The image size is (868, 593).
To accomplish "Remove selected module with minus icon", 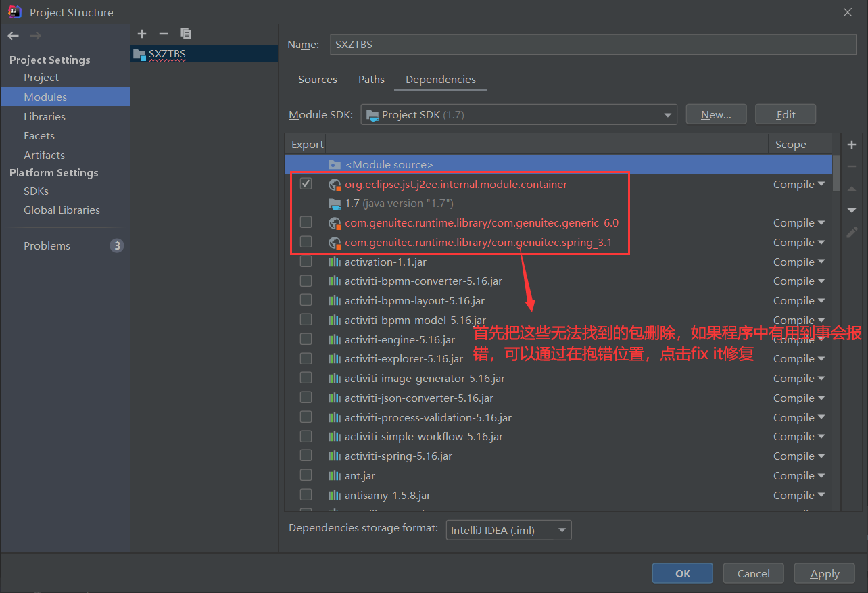I will click(163, 34).
